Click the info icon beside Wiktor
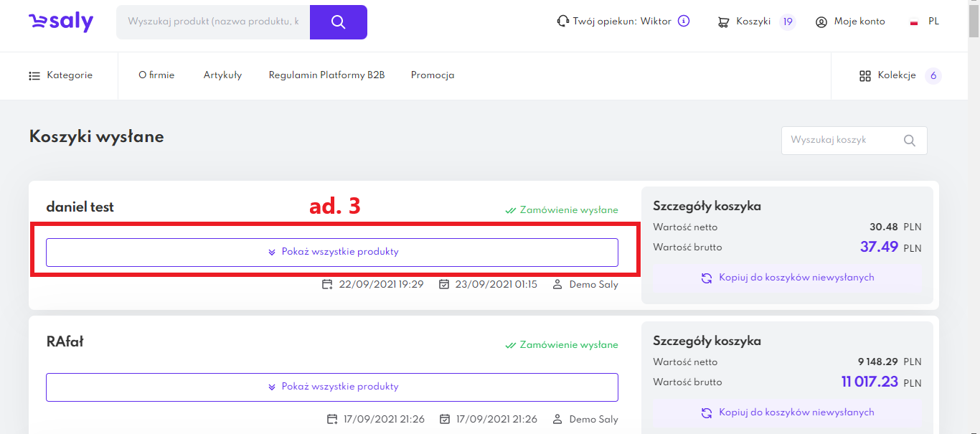The image size is (980, 434). click(684, 22)
